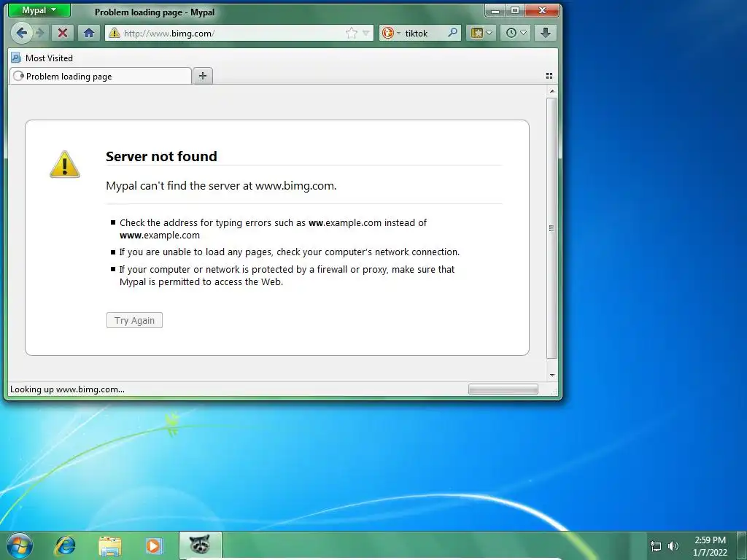
Task: Click the typing errors bullet text
Action: (x=273, y=229)
